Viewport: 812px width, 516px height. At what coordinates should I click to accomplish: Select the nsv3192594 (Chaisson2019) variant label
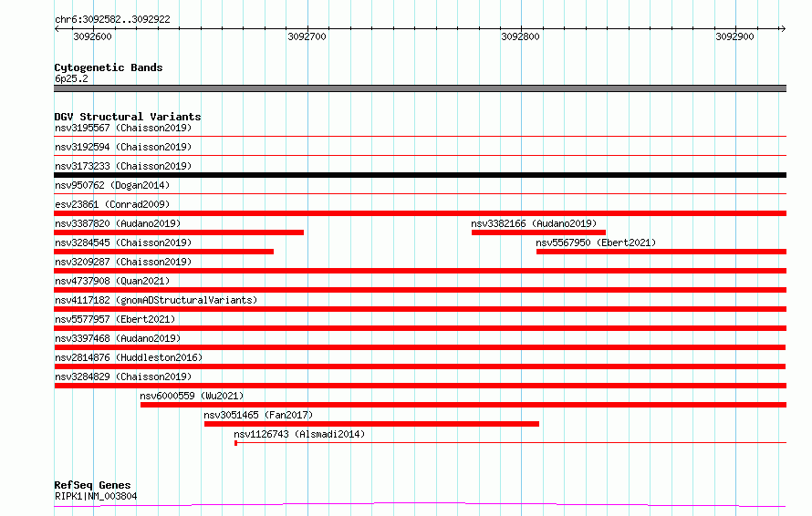click(x=123, y=147)
